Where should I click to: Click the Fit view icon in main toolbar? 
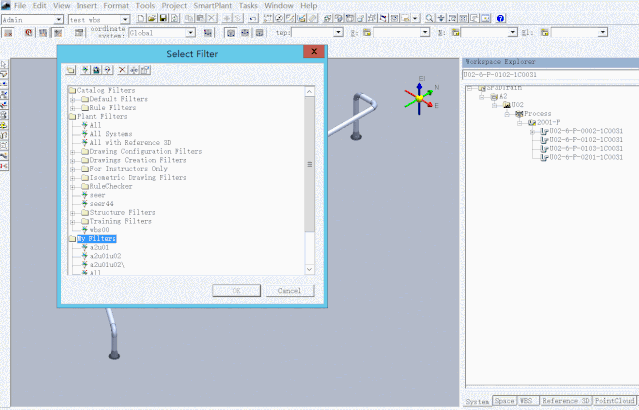tap(463, 18)
